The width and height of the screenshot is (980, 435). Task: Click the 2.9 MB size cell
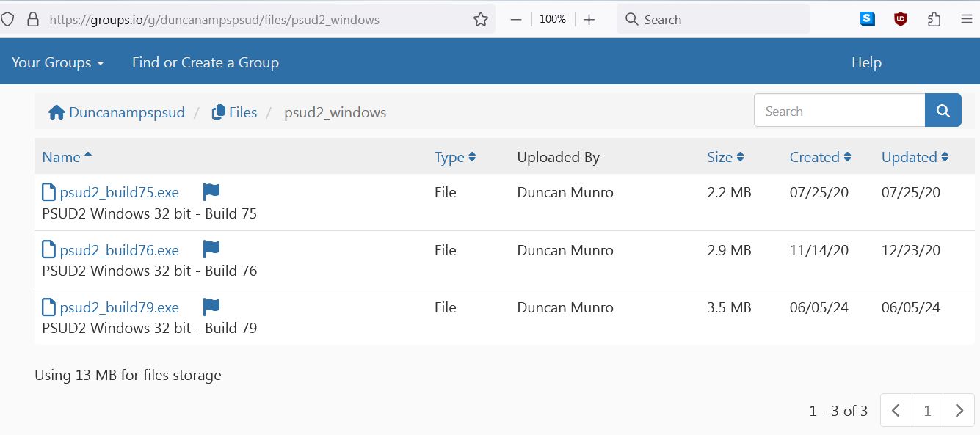click(730, 250)
